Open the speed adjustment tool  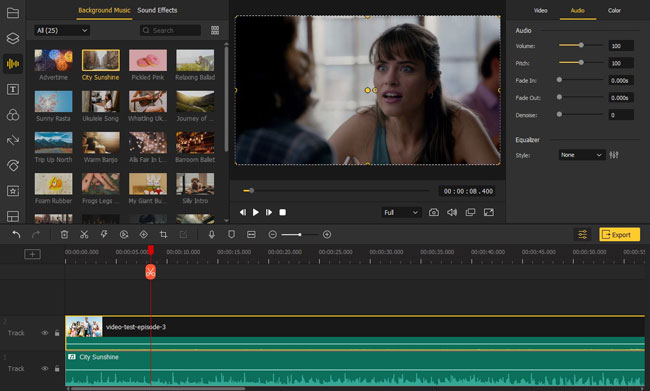click(124, 235)
